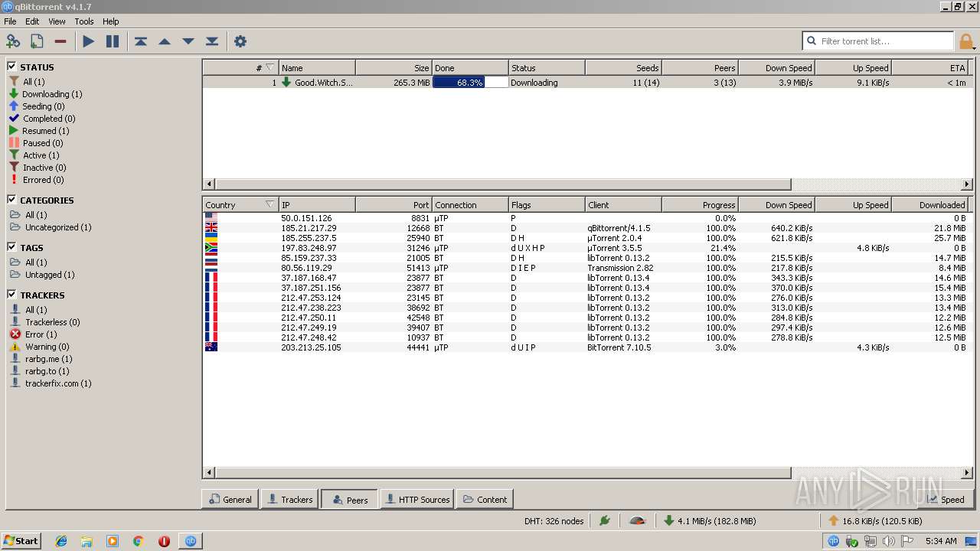Open File menu
This screenshot has width=980, height=551.
[x=10, y=21]
